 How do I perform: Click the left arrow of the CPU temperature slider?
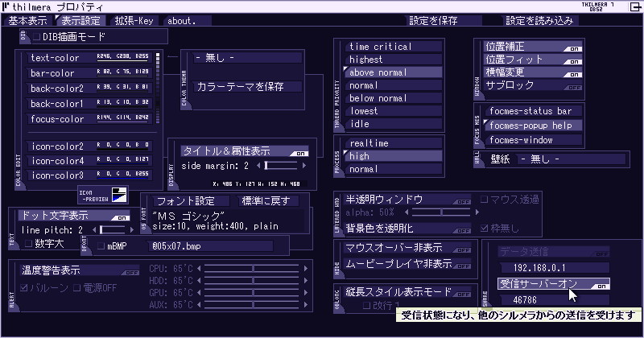199,269
